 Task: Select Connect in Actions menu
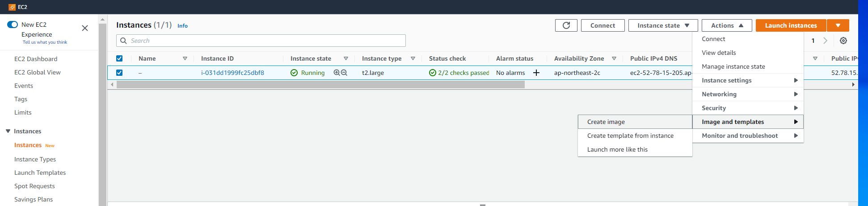click(x=748, y=39)
